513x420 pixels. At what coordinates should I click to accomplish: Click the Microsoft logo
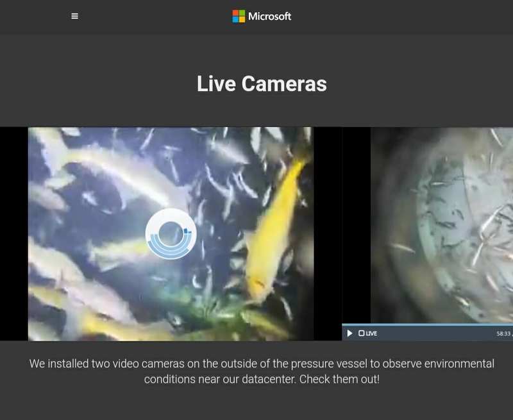pos(262,16)
